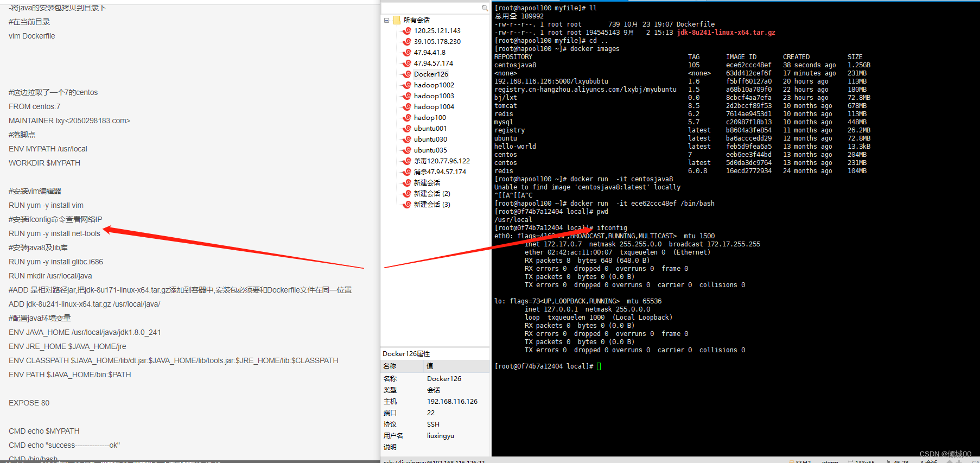The width and height of the screenshot is (980, 463).
Task: Select the Docker126 value in 名称 row
Action: tap(444, 379)
